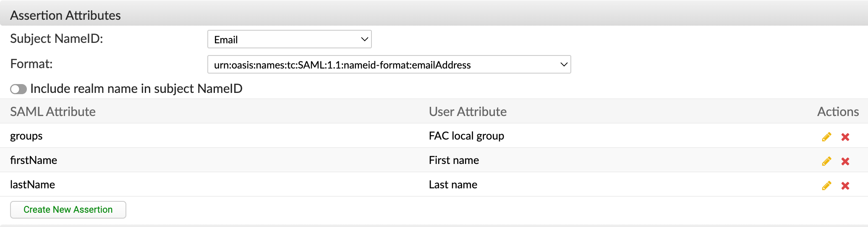868x227 pixels.
Task: Remove the firstName assertion row
Action: (x=845, y=161)
